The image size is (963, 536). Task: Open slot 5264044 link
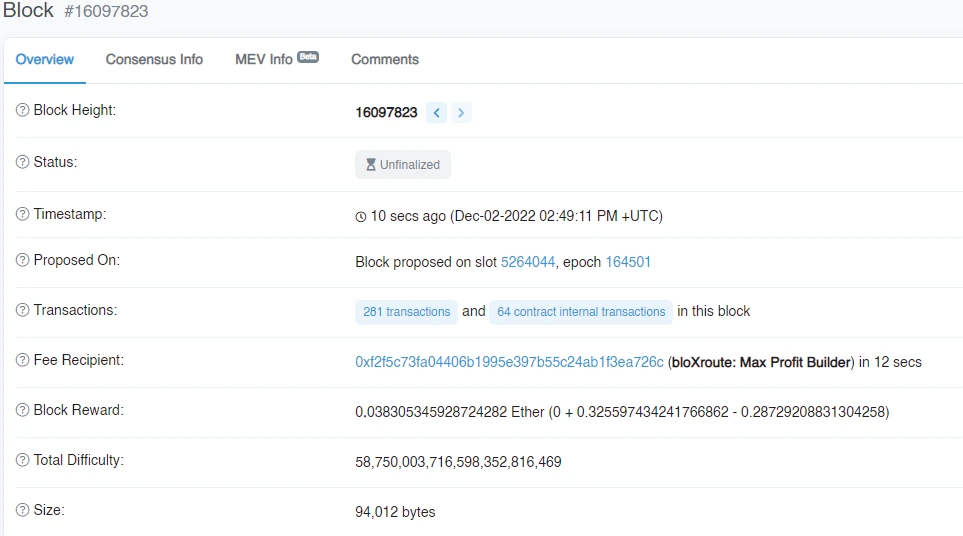click(x=528, y=262)
